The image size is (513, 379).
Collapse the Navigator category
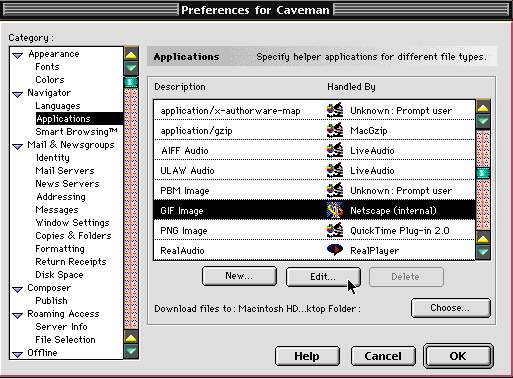click(17, 94)
